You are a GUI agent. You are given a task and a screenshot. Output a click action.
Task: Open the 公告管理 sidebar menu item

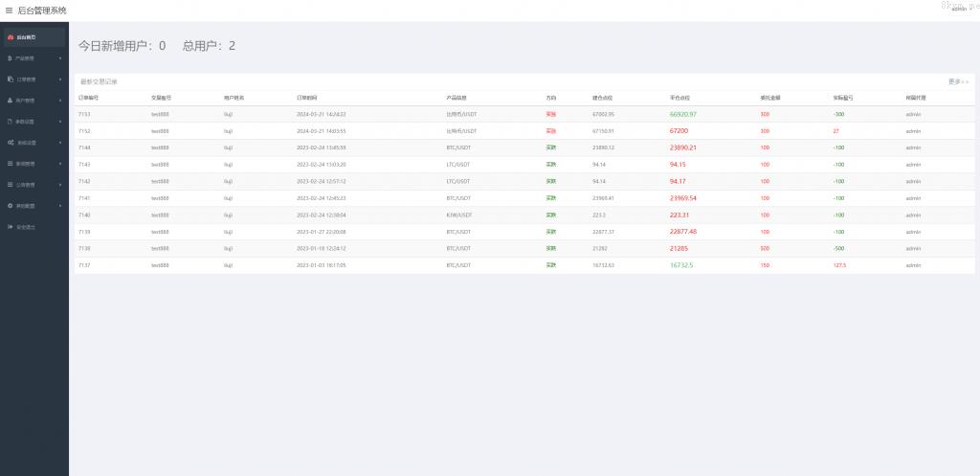[26, 185]
